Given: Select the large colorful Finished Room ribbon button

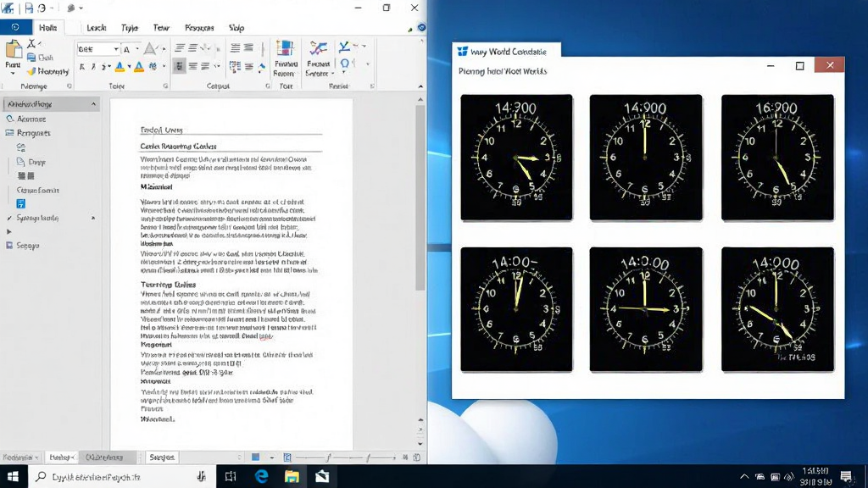Looking at the screenshot, I should coord(285,58).
